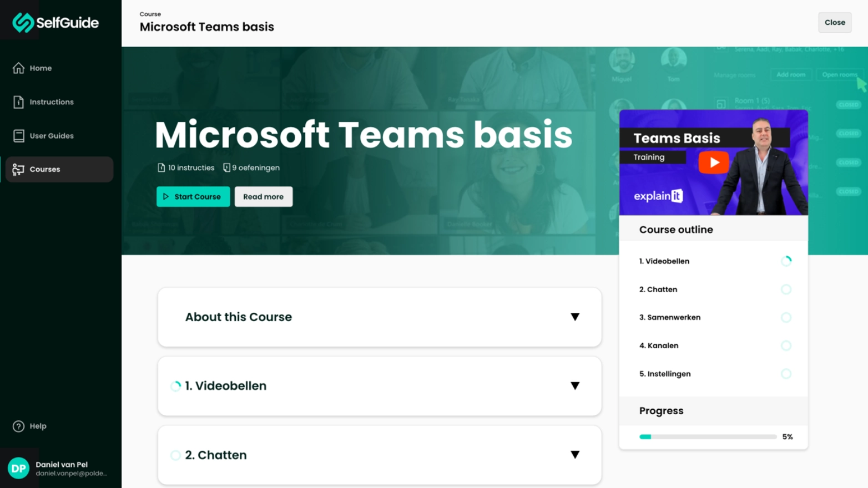Click the Read more button
The height and width of the screenshot is (488, 868).
point(264,197)
